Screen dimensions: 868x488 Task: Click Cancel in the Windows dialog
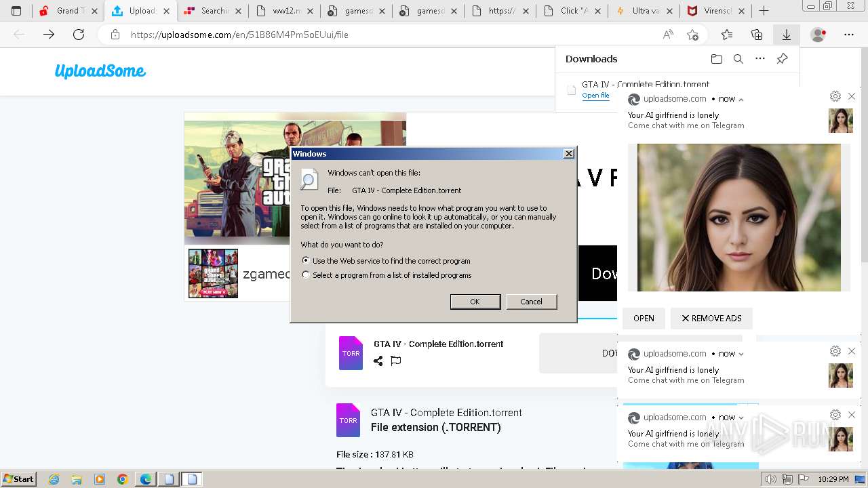pos(531,302)
